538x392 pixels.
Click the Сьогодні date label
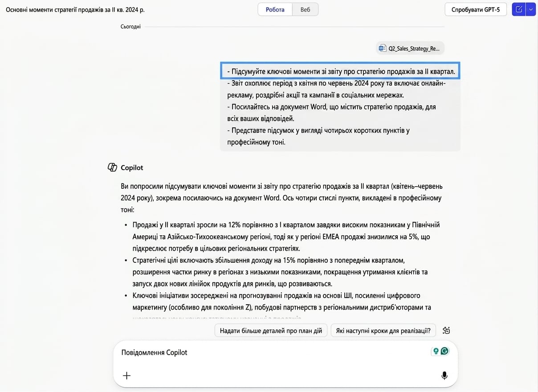click(x=130, y=27)
